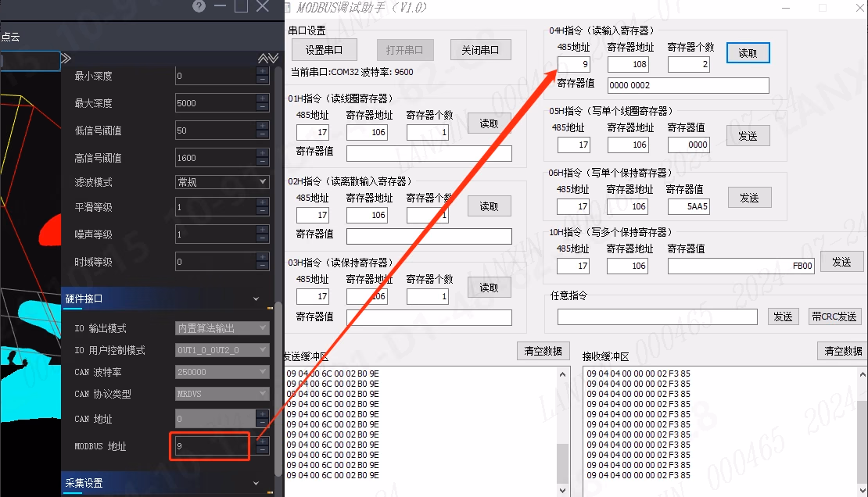Click 读取 in the 01H指令 group

pyautogui.click(x=489, y=123)
